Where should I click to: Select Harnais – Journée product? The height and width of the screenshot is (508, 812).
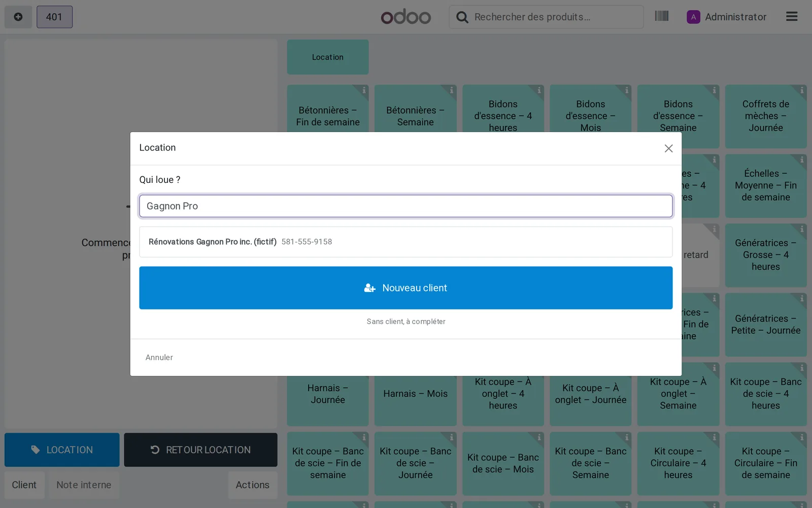point(328,394)
